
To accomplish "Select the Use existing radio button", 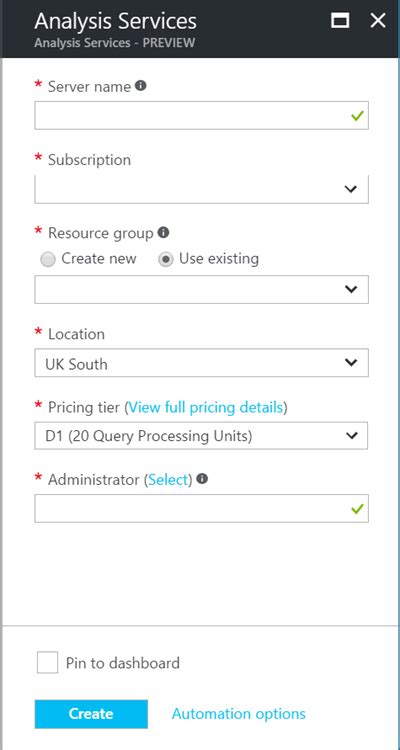I will click(x=166, y=260).
